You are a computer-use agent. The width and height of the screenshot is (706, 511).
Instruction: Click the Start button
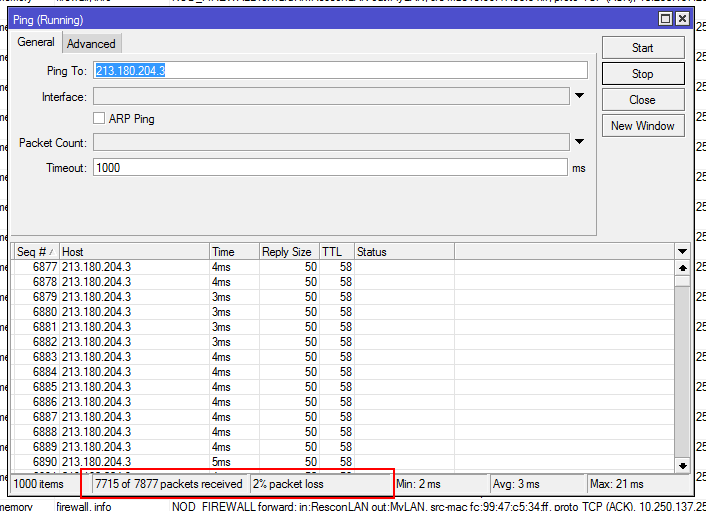click(643, 48)
